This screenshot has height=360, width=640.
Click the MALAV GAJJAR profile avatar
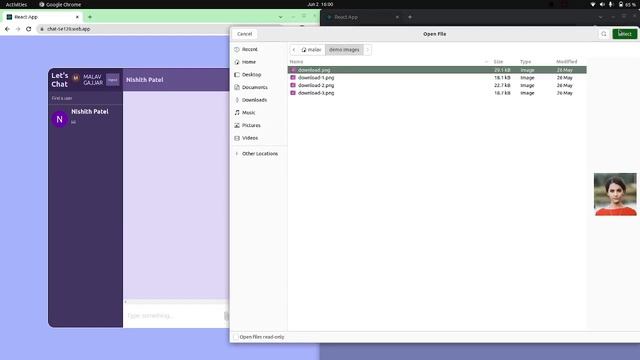click(x=76, y=78)
